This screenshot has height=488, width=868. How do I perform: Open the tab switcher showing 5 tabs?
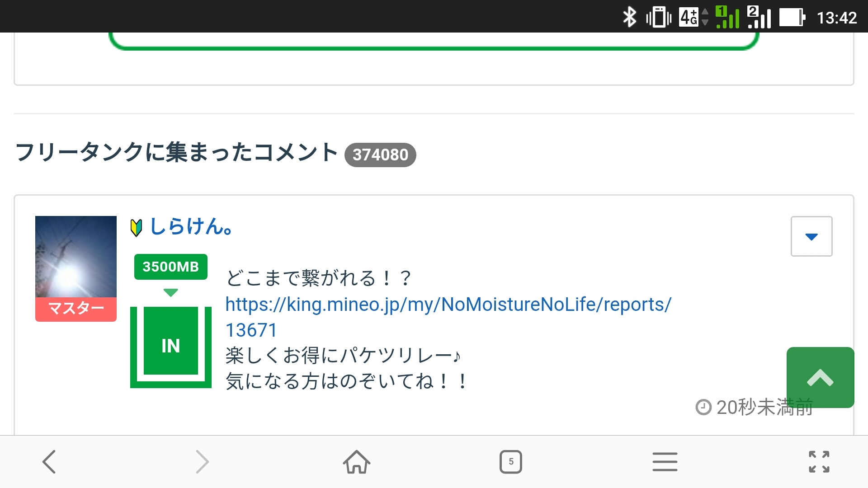[x=511, y=462]
